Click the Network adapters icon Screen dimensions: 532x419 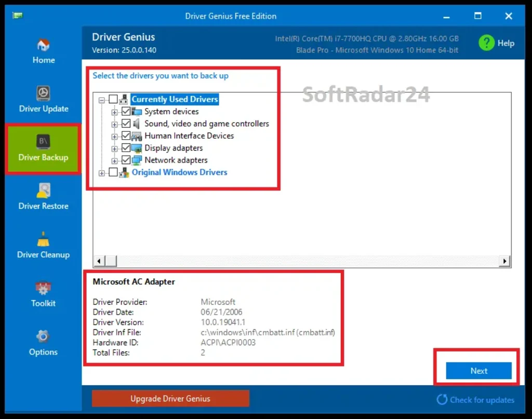point(137,160)
